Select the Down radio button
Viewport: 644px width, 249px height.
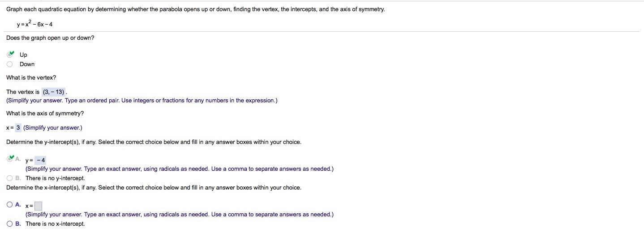[x=10, y=64]
